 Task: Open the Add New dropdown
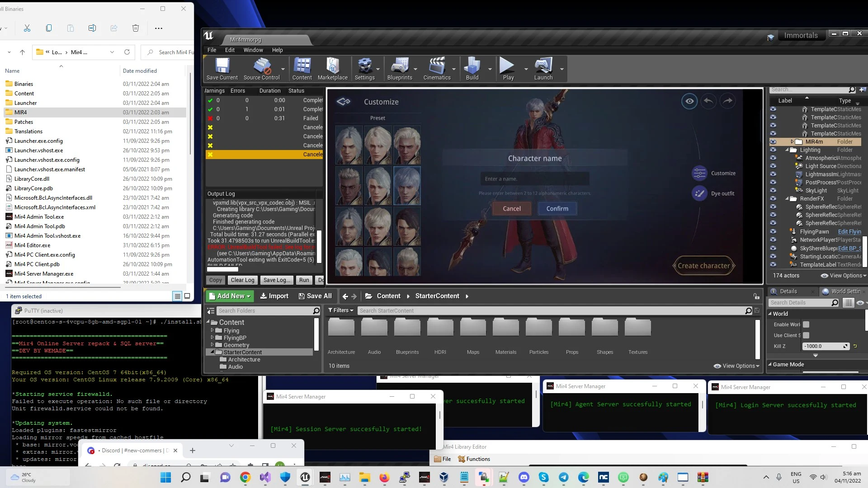tap(229, 296)
